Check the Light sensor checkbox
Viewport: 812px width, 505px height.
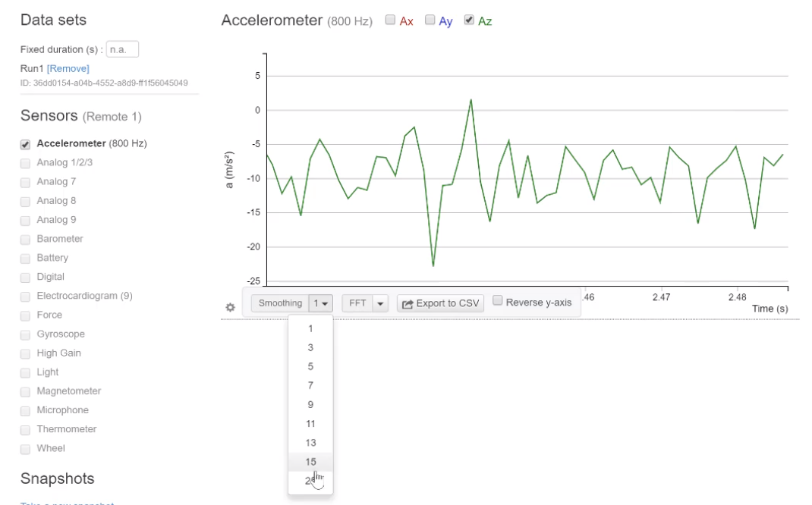click(x=25, y=373)
